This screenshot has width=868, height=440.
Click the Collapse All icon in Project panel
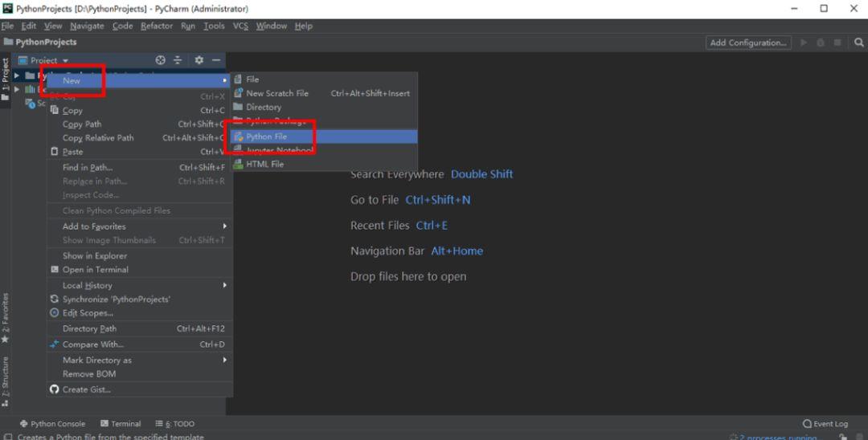(x=178, y=59)
